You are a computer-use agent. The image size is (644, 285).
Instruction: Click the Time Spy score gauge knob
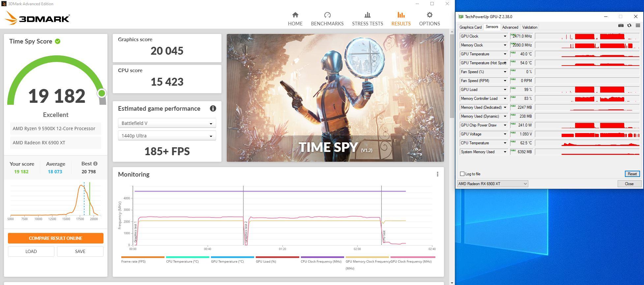pyautogui.click(x=102, y=93)
